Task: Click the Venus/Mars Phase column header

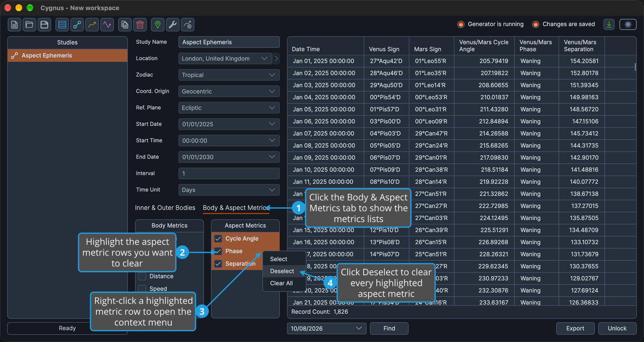Action: [537, 46]
